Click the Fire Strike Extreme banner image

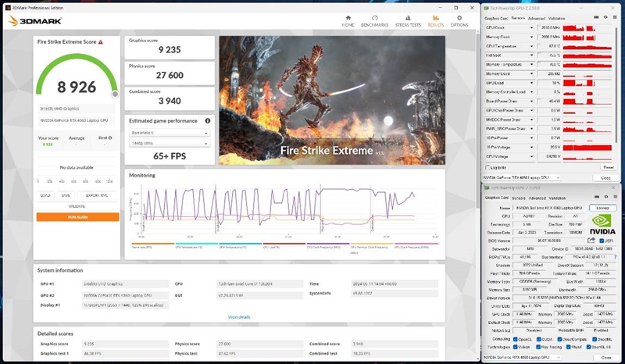[332, 100]
